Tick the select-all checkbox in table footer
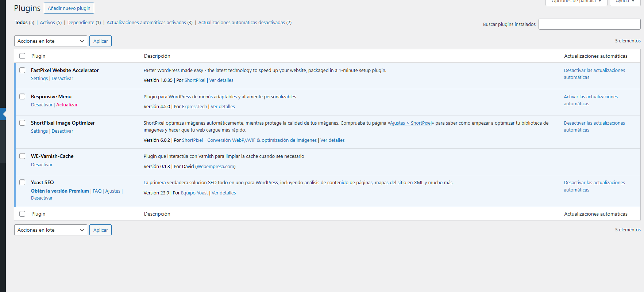 [22, 214]
